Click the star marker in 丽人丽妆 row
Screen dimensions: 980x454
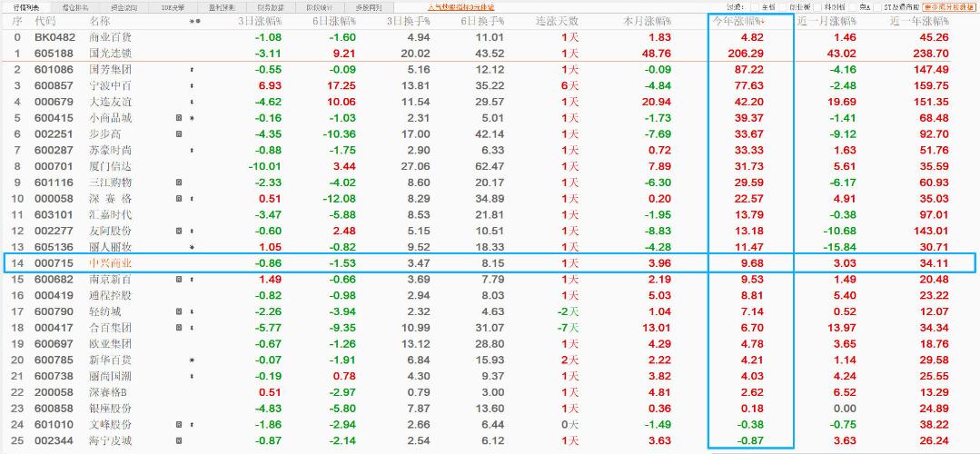tap(192, 248)
